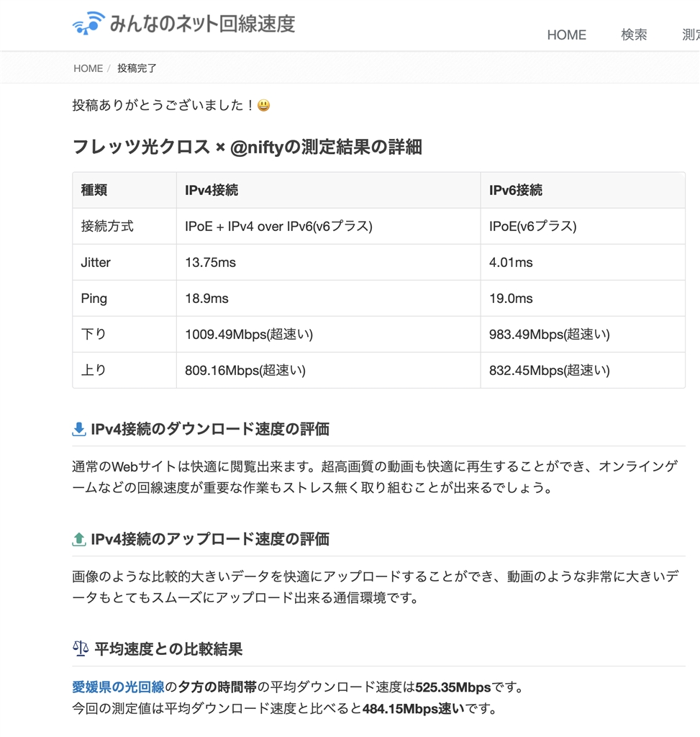Click the Jitter row label

[96, 262]
